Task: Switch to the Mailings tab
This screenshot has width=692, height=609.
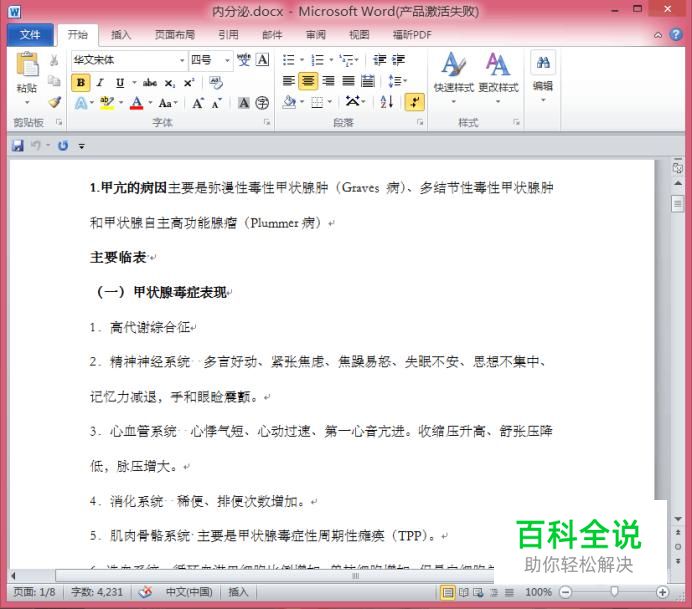Action: click(272, 35)
